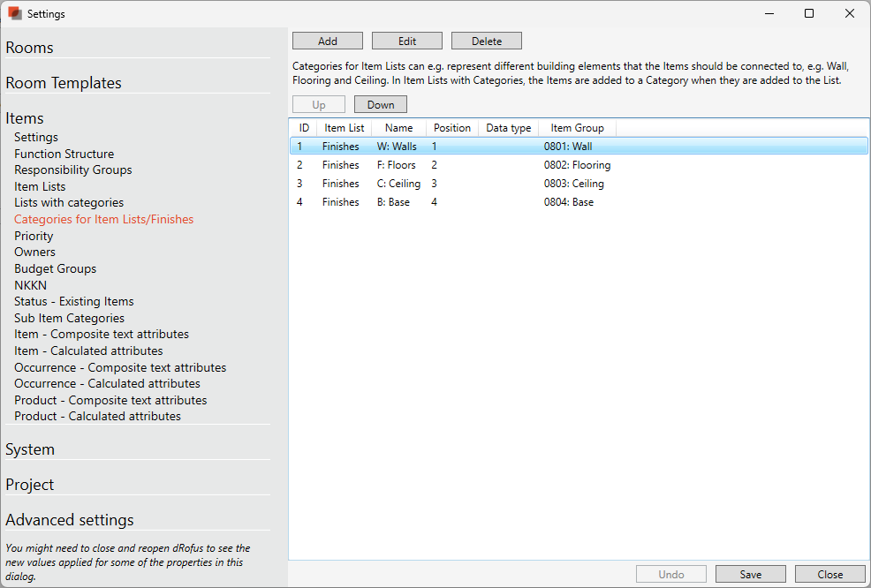Expand the Room Templates section
Viewport: 871px width, 588px height.
tap(64, 83)
